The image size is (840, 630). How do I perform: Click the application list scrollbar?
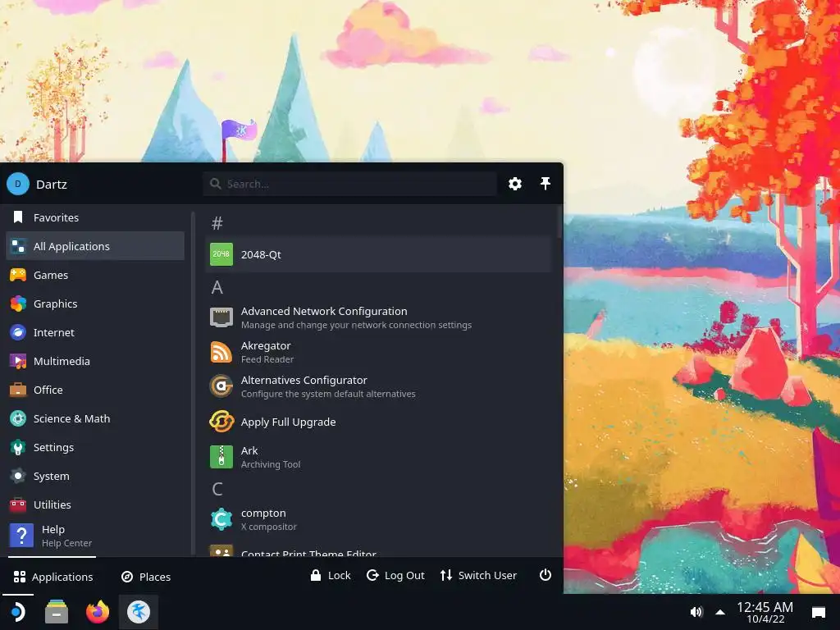coord(559,221)
